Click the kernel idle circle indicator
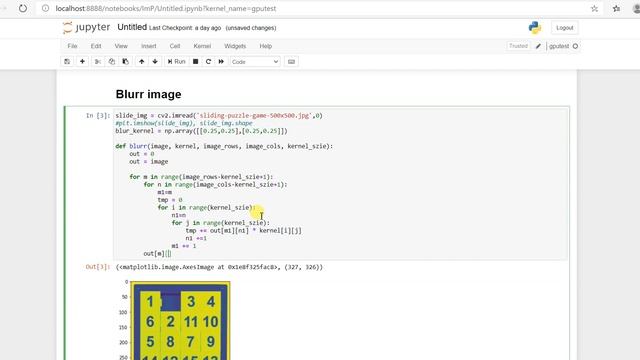The image size is (640, 360). click(x=576, y=46)
